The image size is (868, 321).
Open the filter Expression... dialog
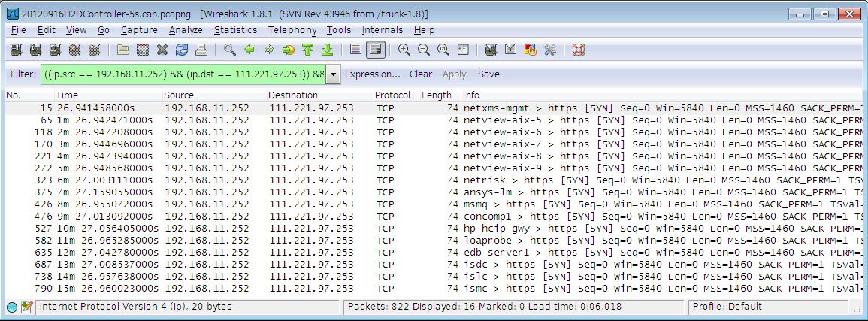(x=373, y=74)
